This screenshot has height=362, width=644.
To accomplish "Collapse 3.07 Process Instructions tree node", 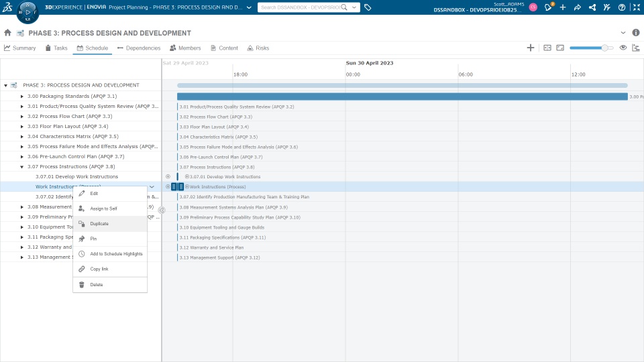I will click(22, 167).
